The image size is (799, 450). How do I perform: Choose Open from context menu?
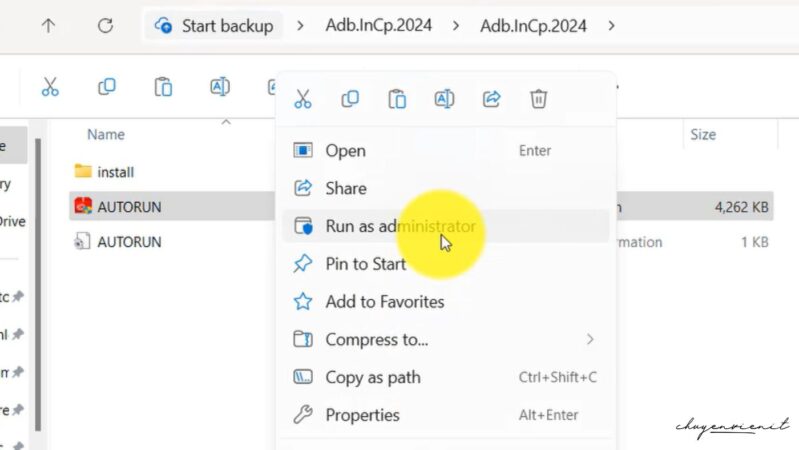point(445,151)
